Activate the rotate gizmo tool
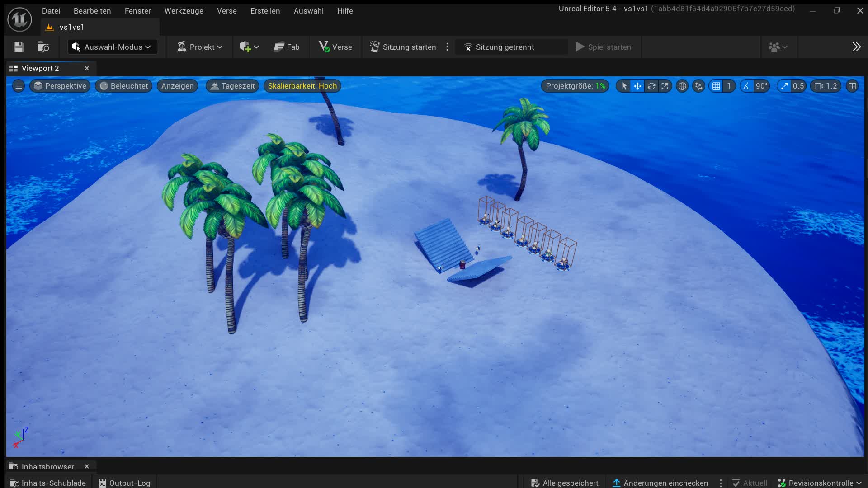Image resolution: width=868 pixels, height=488 pixels. [651, 86]
